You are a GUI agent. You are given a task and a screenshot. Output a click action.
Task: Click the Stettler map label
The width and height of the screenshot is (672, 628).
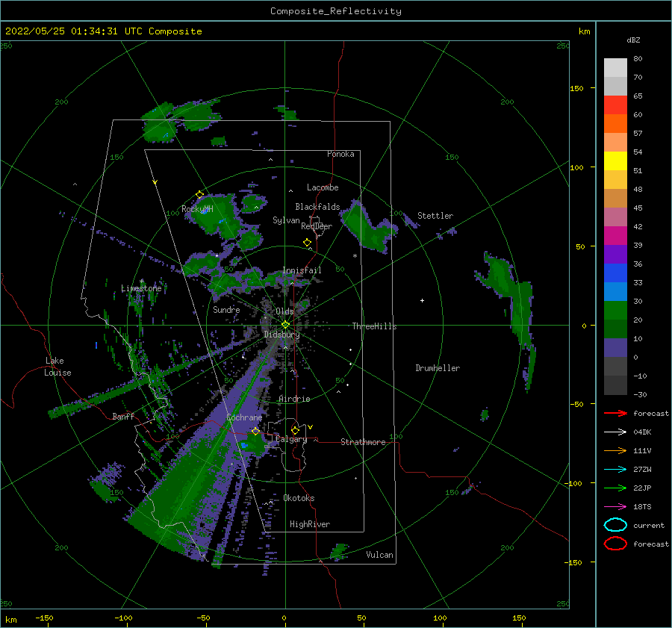435,216
